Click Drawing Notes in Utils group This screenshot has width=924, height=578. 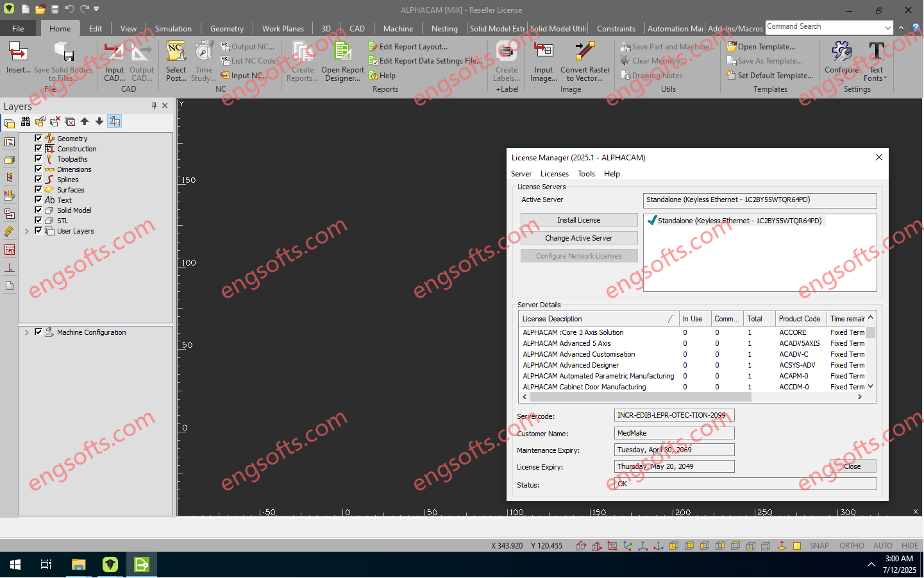pos(651,76)
